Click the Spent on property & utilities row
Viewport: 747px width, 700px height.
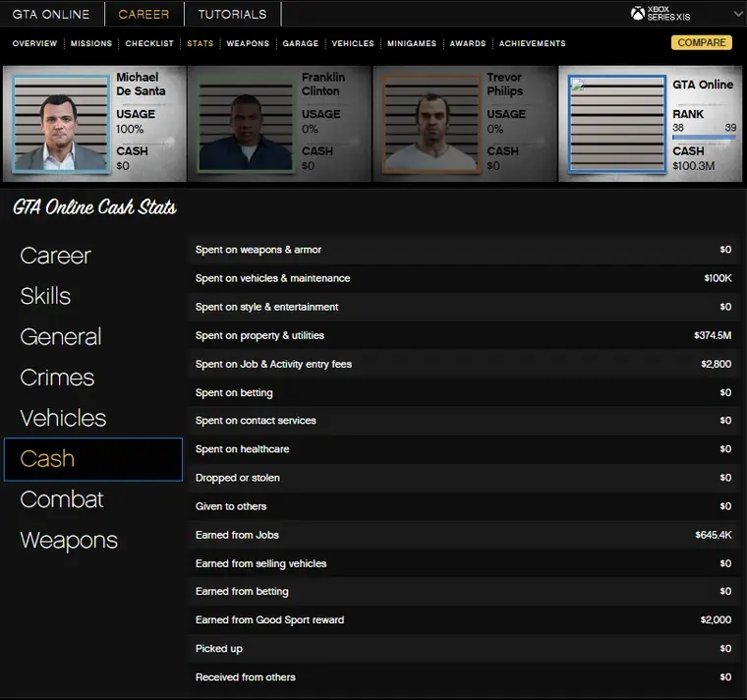(x=463, y=335)
